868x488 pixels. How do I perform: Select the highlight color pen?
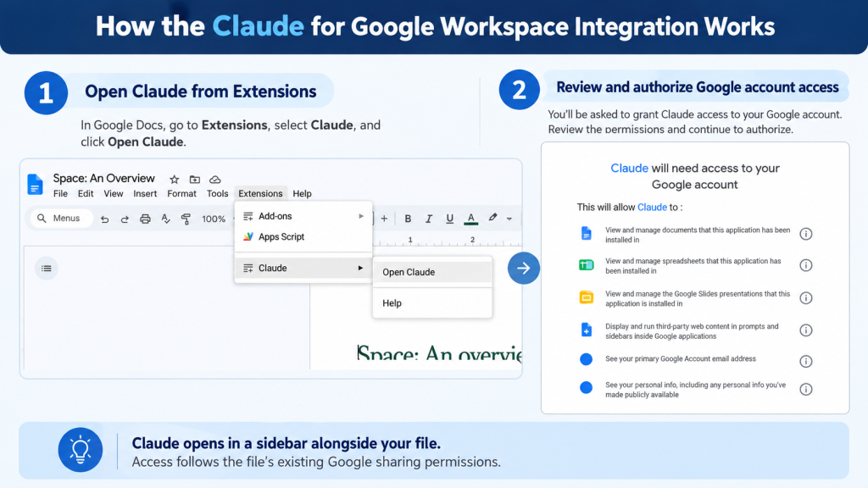tap(492, 218)
